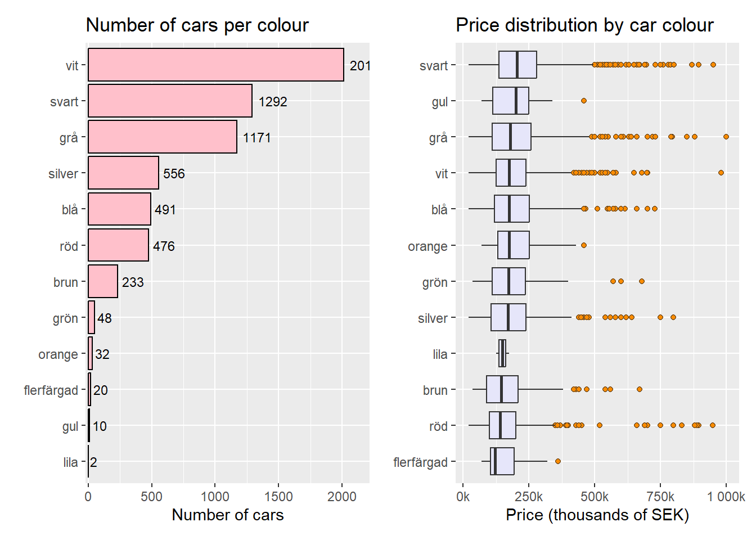Click the silver bar labeled 556
756x540 pixels.
coord(123,173)
